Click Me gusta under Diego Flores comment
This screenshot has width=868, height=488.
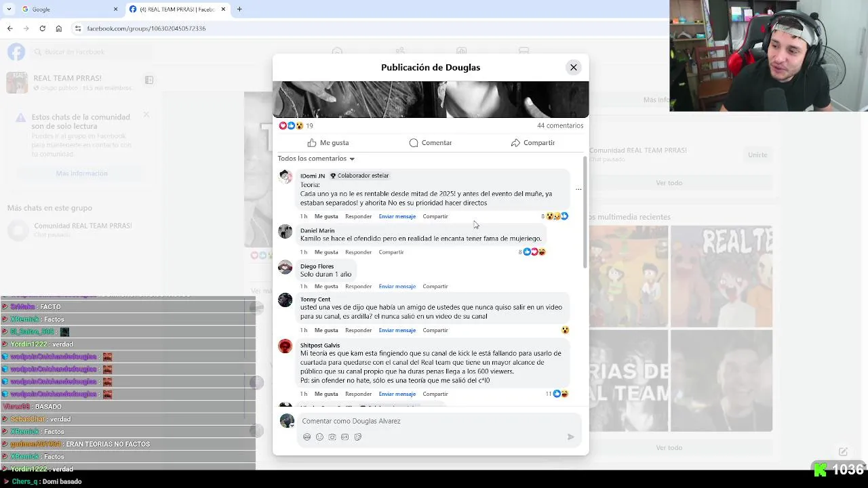tap(326, 286)
